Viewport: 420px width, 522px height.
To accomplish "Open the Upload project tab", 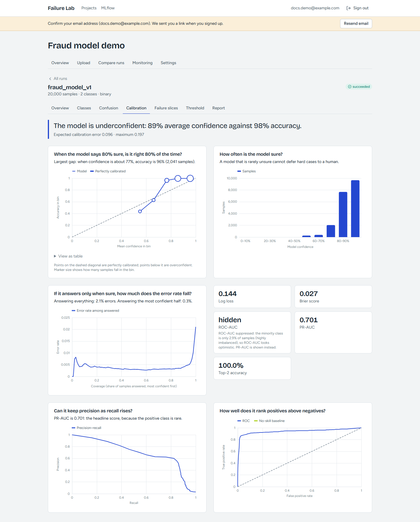I will click(83, 63).
